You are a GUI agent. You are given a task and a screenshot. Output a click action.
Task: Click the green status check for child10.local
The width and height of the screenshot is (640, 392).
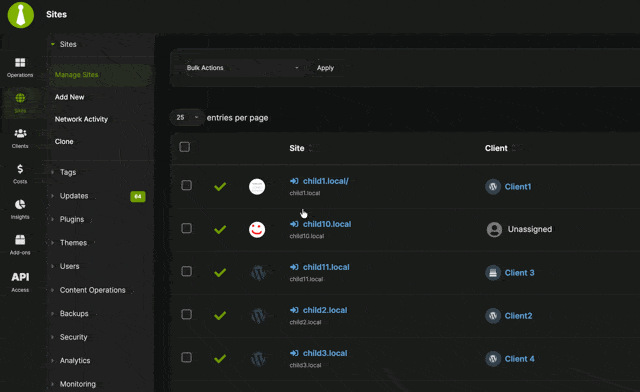click(x=220, y=229)
